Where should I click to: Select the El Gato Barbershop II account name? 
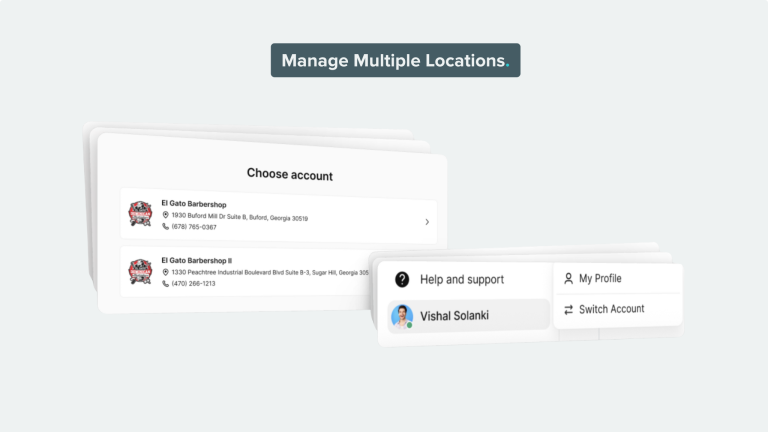(x=197, y=261)
